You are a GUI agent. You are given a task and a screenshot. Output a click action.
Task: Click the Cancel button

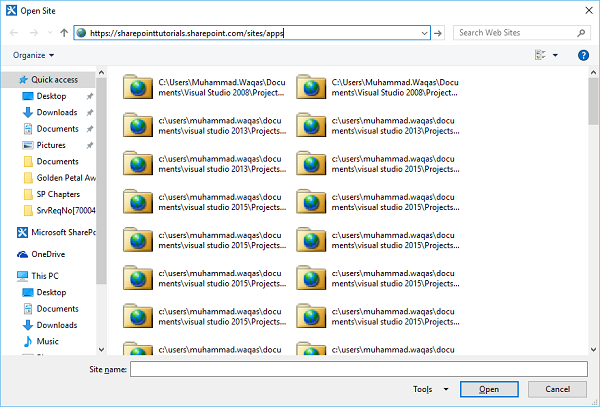pyautogui.click(x=557, y=389)
